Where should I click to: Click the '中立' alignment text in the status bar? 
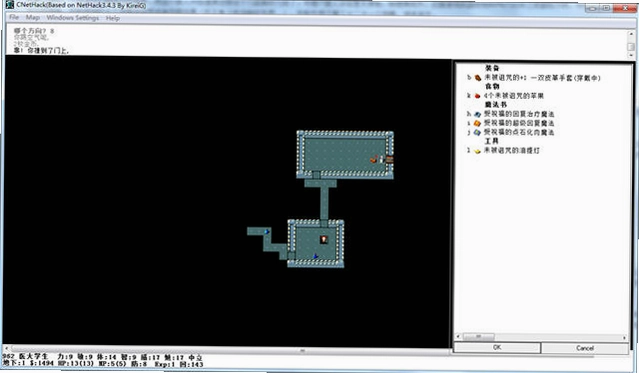[195, 357]
